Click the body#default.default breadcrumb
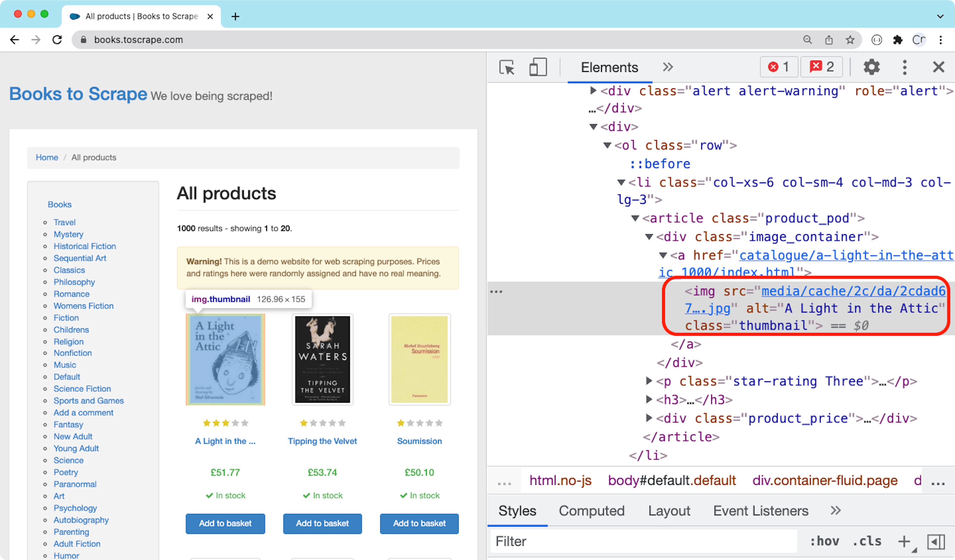Image resolution: width=955 pixels, height=560 pixels. point(672,480)
